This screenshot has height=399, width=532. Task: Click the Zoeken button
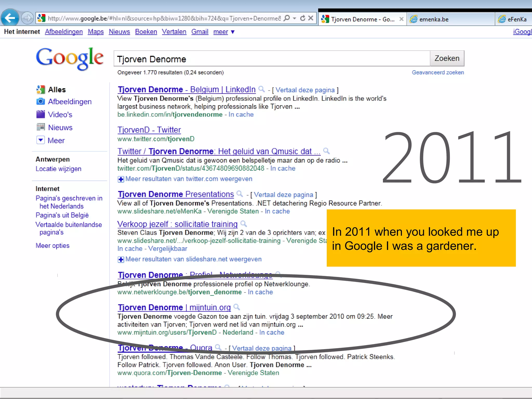click(x=447, y=58)
